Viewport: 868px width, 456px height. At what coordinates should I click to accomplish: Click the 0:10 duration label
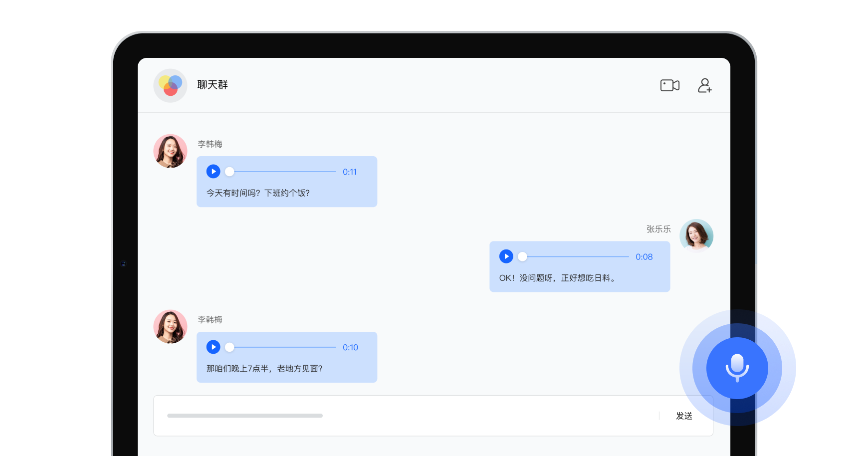(x=350, y=348)
